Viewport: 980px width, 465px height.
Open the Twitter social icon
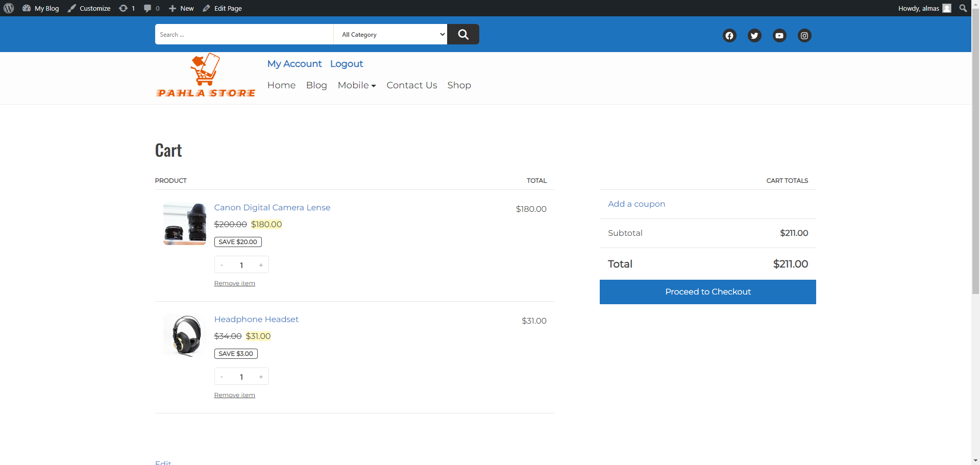754,36
